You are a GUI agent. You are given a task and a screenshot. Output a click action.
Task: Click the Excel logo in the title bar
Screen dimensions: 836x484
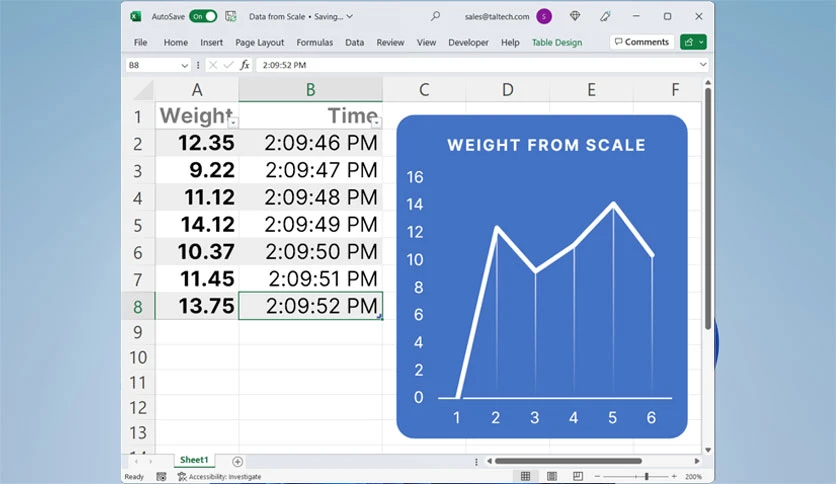(135, 17)
